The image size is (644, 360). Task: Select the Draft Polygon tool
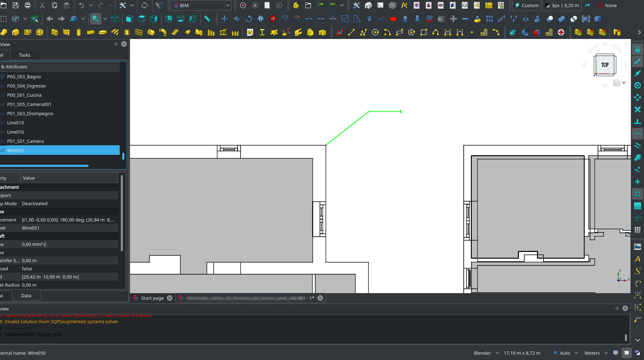(x=411, y=33)
